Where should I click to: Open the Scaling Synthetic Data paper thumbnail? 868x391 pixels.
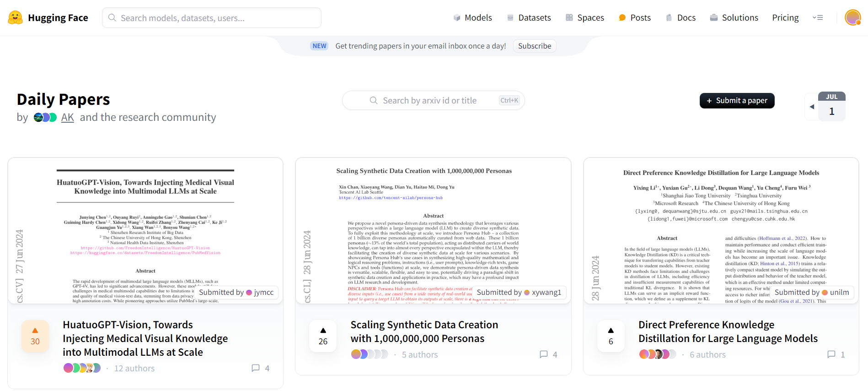pos(433,231)
